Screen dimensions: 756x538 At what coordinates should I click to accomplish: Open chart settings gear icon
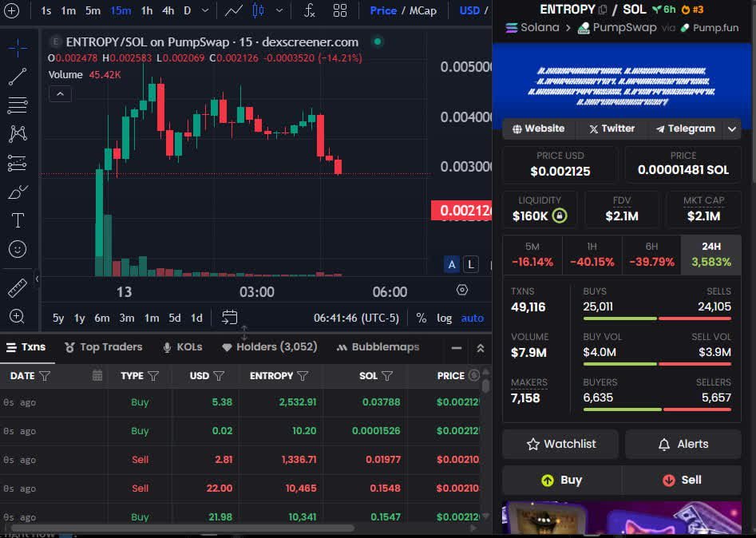[x=462, y=290]
